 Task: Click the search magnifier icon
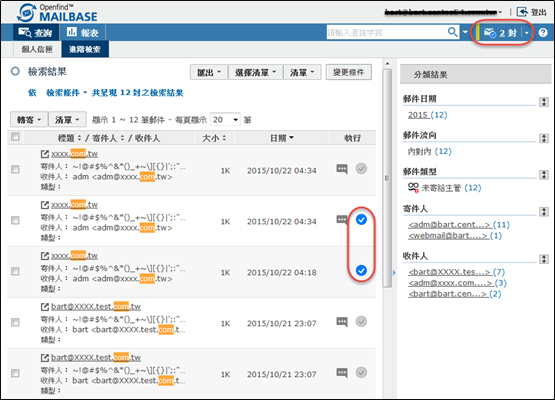(x=453, y=32)
